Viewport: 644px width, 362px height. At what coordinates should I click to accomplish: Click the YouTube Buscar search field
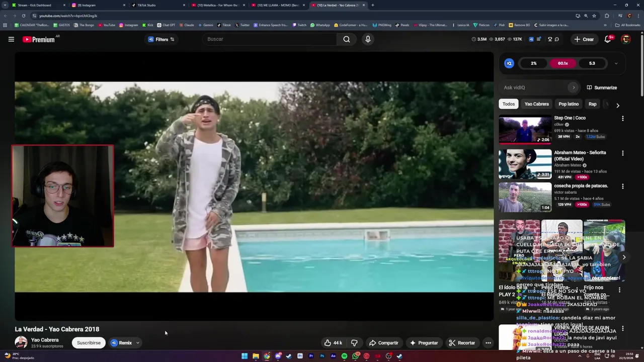pos(269,39)
